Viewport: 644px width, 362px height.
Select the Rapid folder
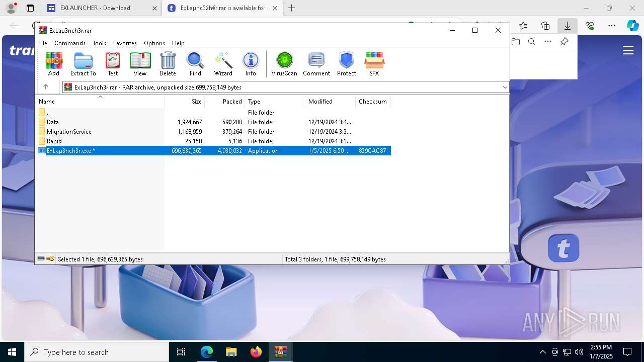pos(213,141)
